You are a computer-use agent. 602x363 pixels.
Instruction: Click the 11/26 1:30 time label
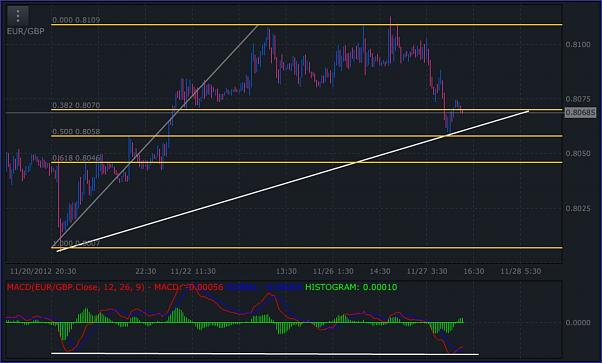click(x=333, y=271)
